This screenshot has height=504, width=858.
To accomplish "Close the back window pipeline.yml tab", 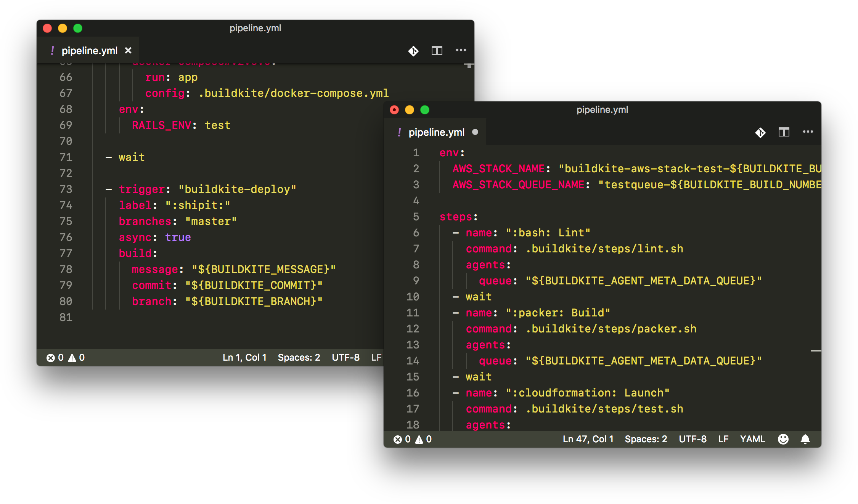I will pos(128,50).
